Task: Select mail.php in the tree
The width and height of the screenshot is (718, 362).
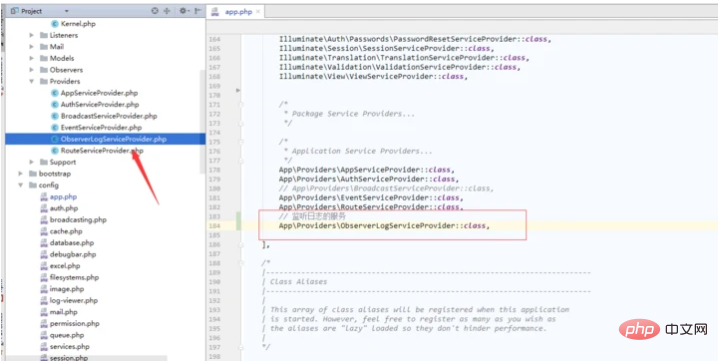Action: [x=64, y=312]
